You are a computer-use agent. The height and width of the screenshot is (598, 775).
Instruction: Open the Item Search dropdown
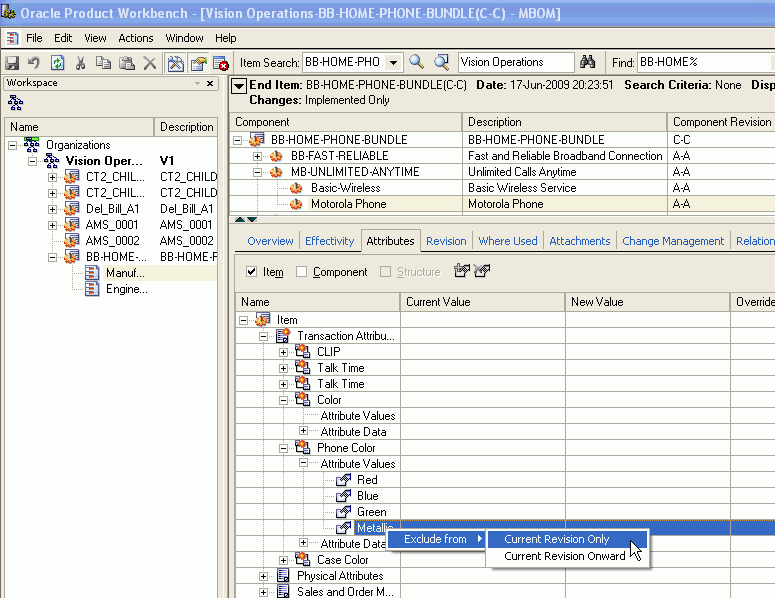393,62
